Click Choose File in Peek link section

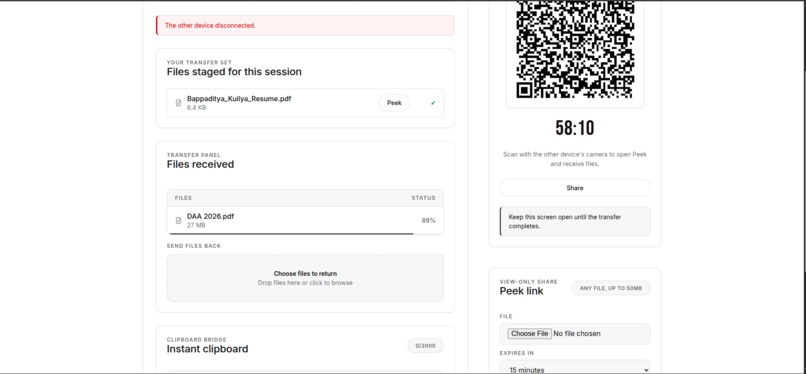[x=529, y=333]
